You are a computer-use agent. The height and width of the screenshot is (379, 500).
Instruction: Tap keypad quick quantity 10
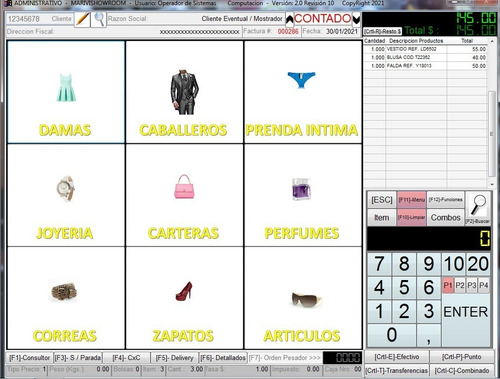point(454,264)
